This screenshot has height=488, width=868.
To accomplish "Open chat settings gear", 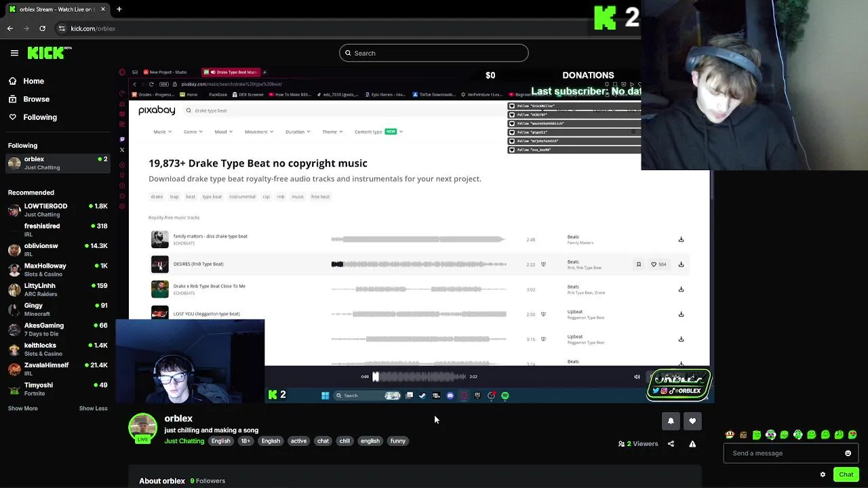I will (x=823, y=474).
